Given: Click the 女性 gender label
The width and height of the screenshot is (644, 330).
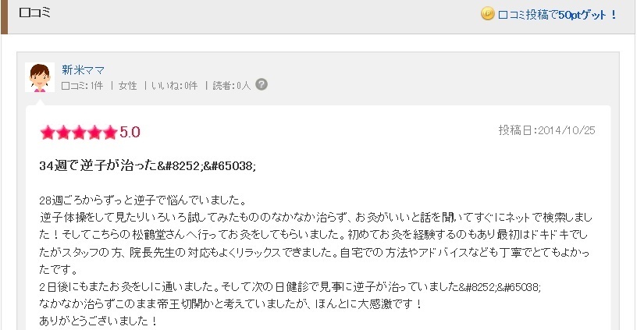Looking at the screenshot, I should point(127,85).
